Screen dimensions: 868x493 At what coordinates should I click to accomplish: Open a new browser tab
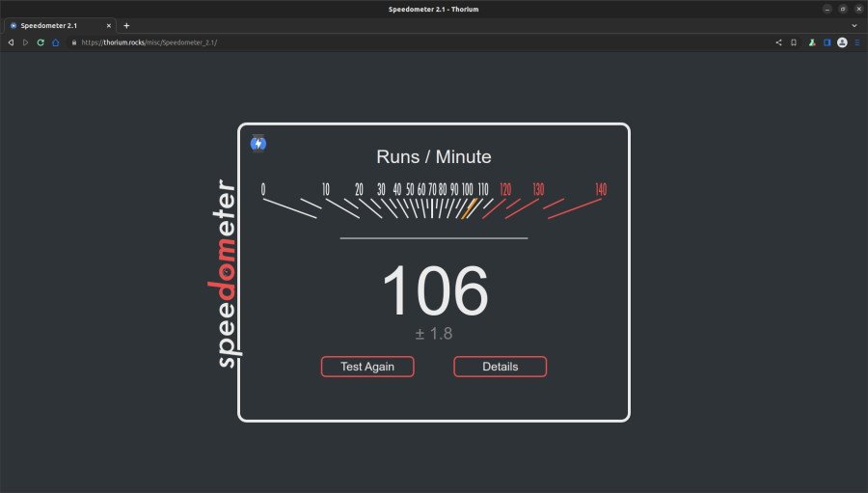click(x=126, y=25)
